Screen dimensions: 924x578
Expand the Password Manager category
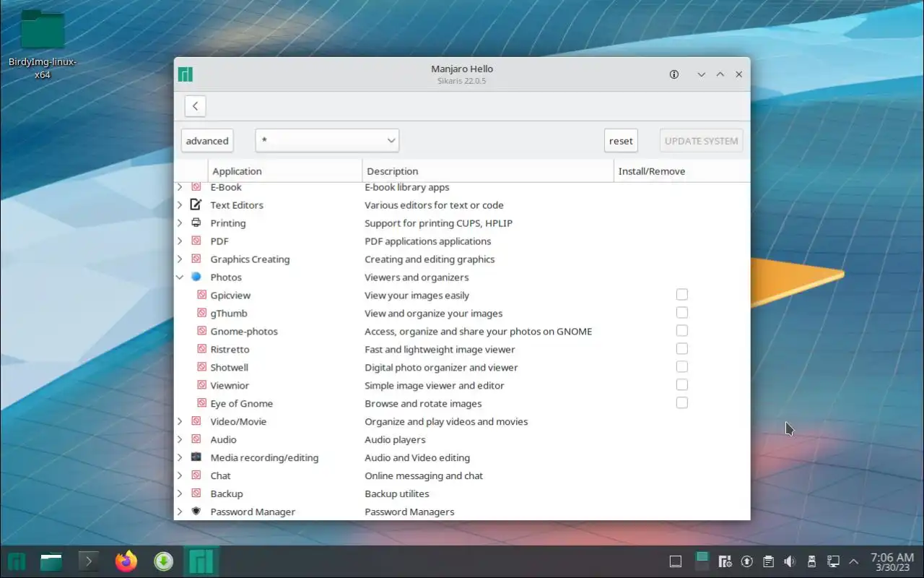coord(180,512)
